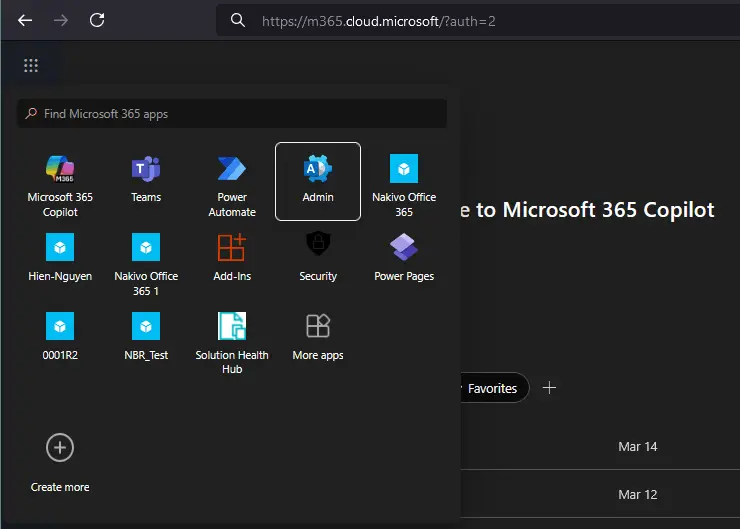Screen dimensions: 740x529
Task: Open Power Automate
Action: tap(232, 186)
